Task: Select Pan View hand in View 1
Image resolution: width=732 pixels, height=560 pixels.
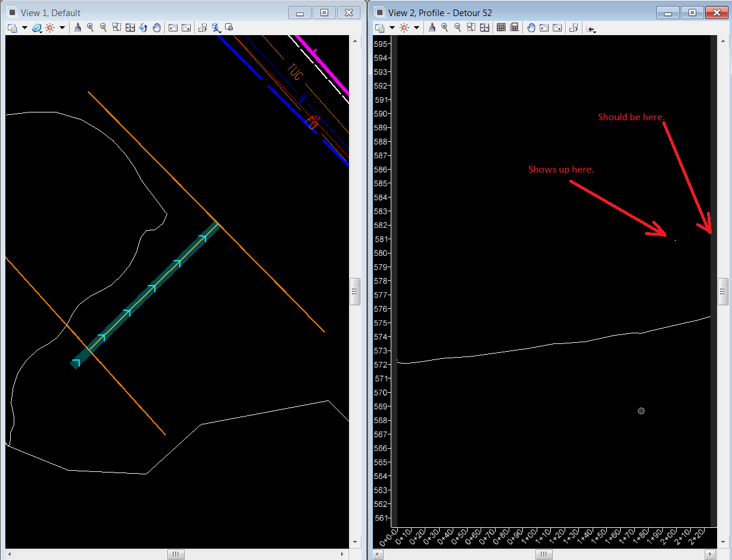Action: click(x=157, y=27)
